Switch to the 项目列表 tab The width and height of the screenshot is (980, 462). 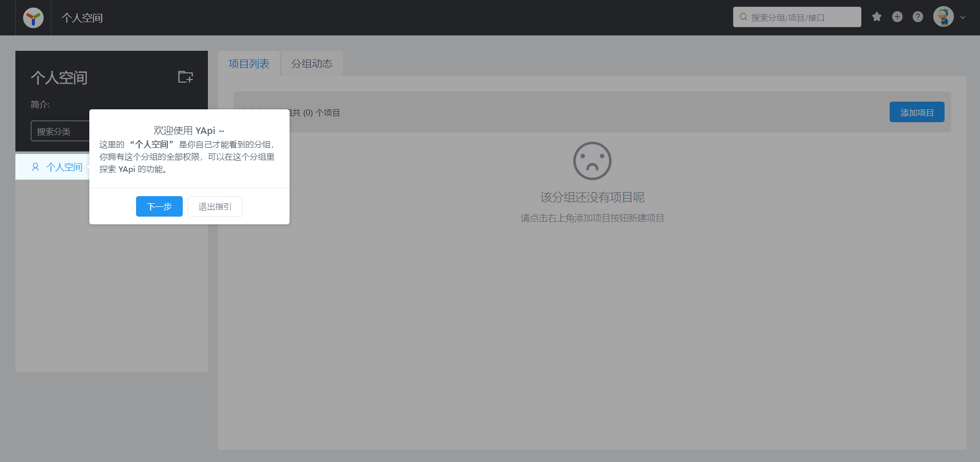tap(249, 64)
